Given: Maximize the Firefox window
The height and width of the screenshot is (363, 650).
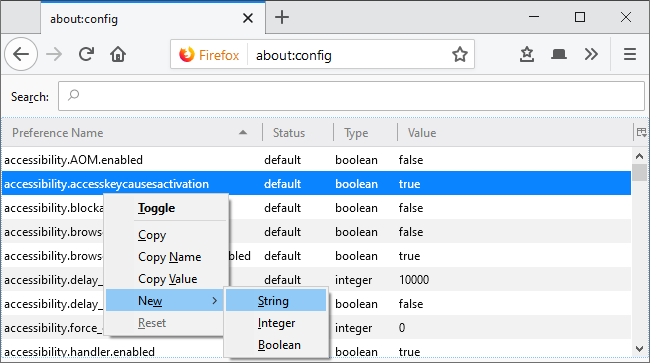Looking at the screenshot, I should coord(580,17).
